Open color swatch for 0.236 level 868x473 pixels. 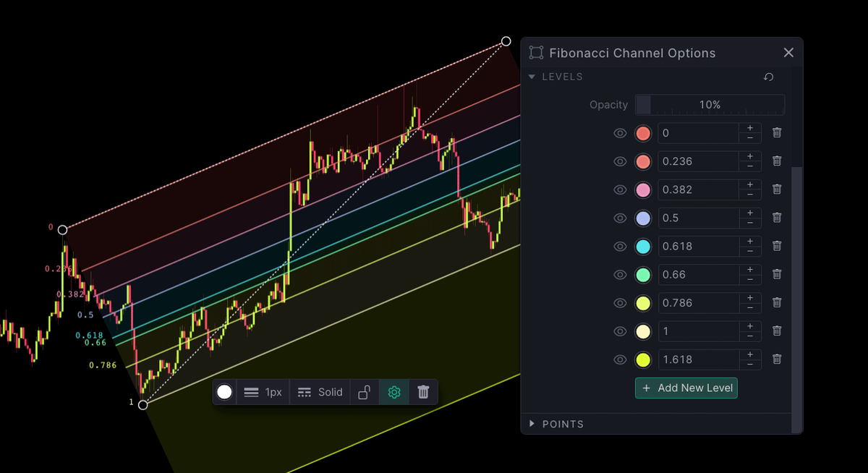tap(643, 161)
